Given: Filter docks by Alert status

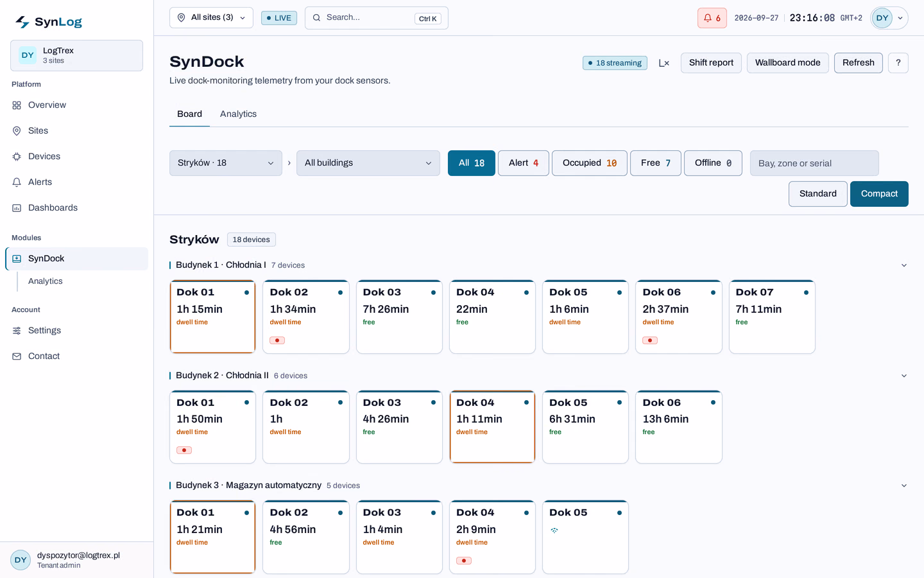Looking at the screenshot, I should coord(524,163).
